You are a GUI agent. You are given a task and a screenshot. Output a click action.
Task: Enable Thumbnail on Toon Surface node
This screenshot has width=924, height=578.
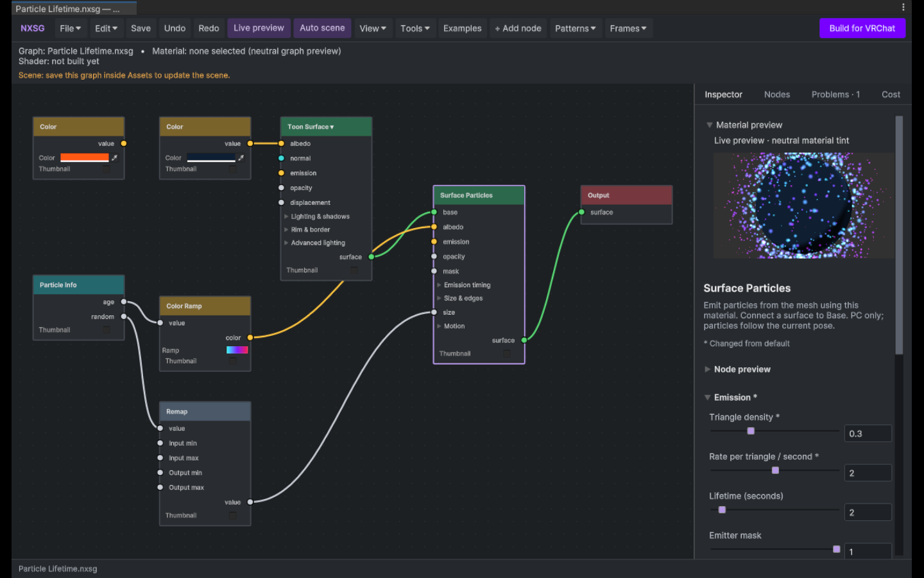pos(354,270)
